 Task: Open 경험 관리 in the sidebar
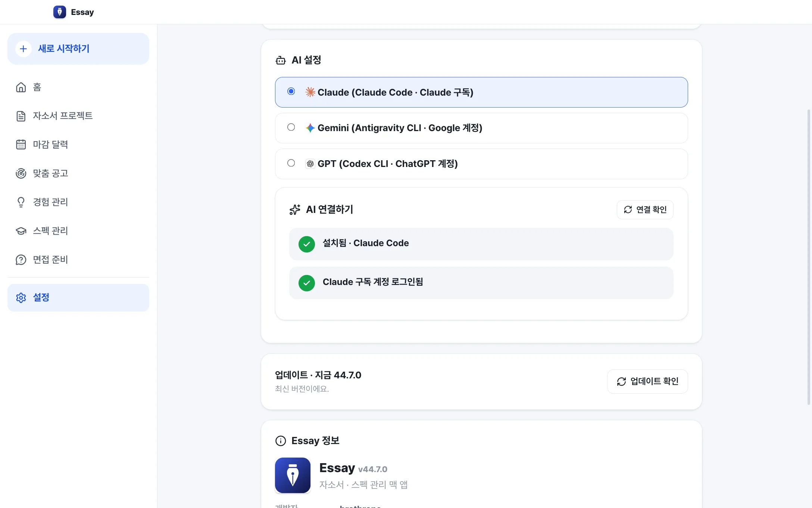point(78,202)
